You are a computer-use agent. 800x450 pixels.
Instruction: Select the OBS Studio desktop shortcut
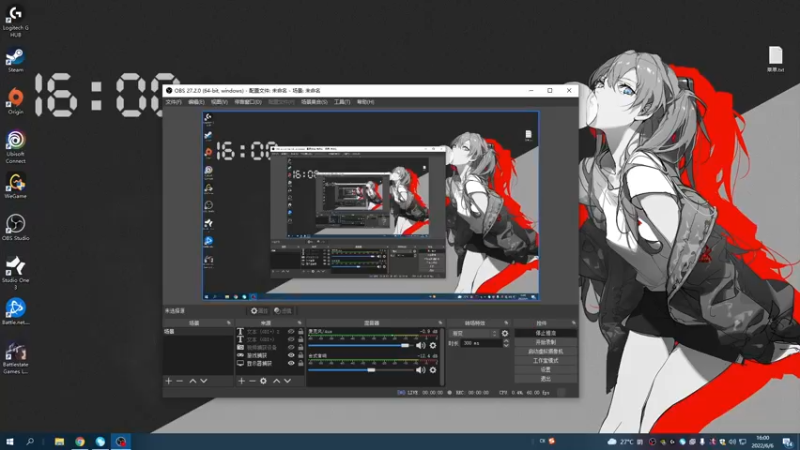[x=15, y=228]
